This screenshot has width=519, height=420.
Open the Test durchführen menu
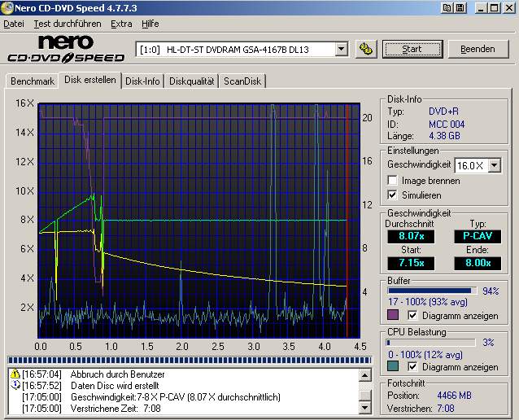68,24
